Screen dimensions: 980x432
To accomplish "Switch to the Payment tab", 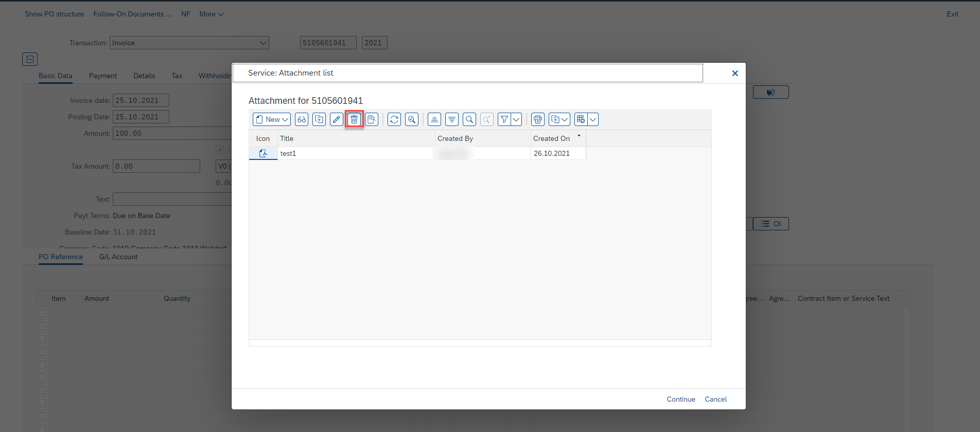I will click(x=103, y=76).
